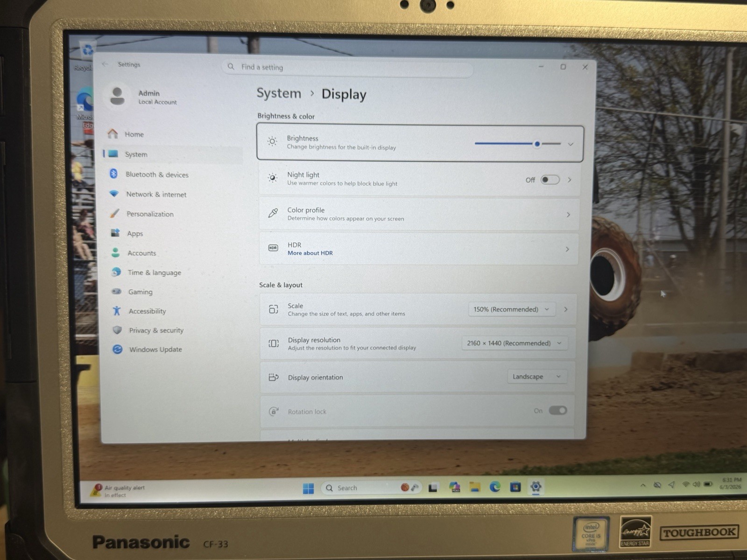Image resolution: width=747 pixels, height=560 pixels.
Task: Click the battery icon in the tray
Action: pyautogui.click(x=708, y=484)
